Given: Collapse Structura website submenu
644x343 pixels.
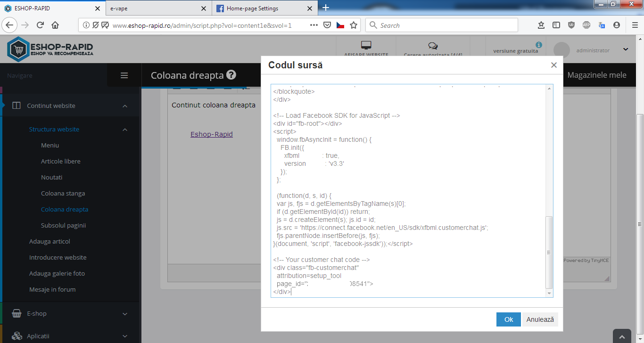Looking at the screenshot, I should [x=125, y=130].
